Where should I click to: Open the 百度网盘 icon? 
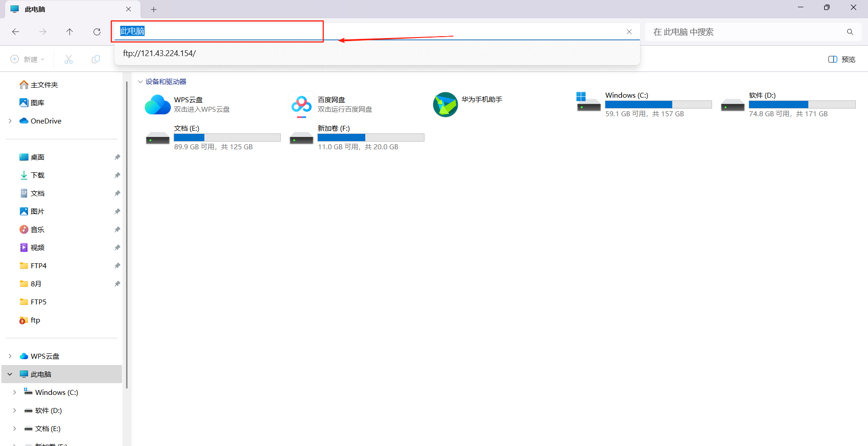301,104
